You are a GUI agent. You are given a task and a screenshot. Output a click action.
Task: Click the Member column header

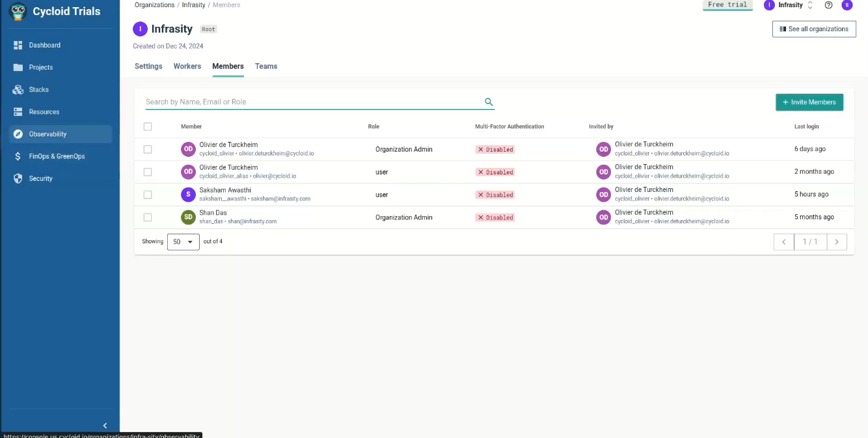[191, 127]
